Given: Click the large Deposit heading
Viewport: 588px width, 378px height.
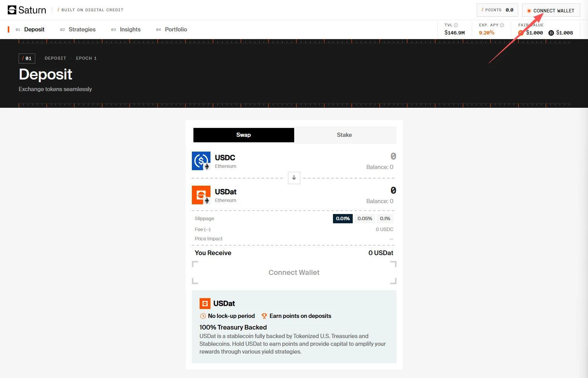Looking at the screenshot, I should coord(46,74).
